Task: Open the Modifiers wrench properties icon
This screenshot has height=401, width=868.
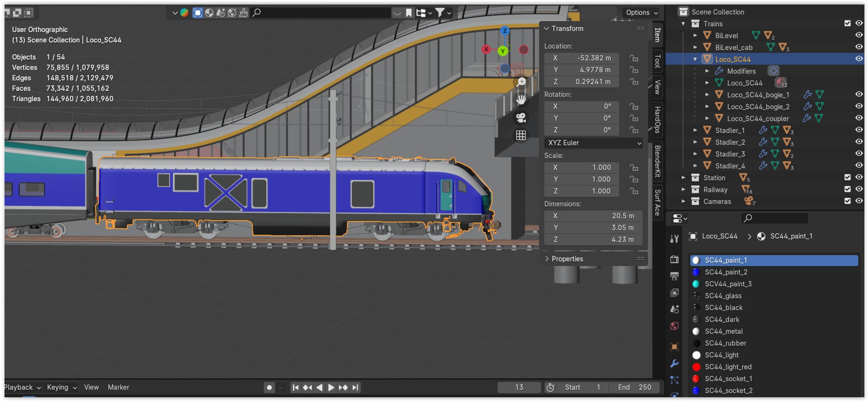Action: point(674,364)
